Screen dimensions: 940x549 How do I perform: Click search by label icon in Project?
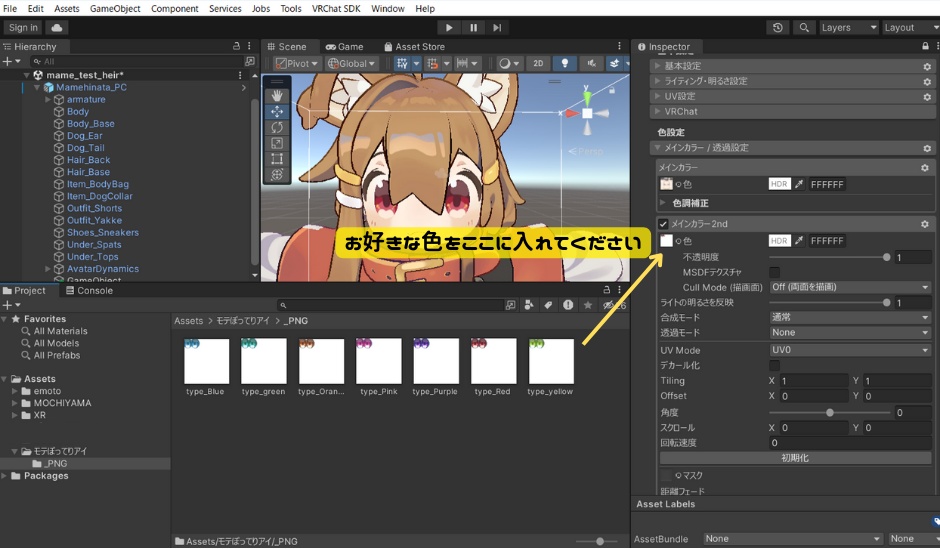coord(548,305)
